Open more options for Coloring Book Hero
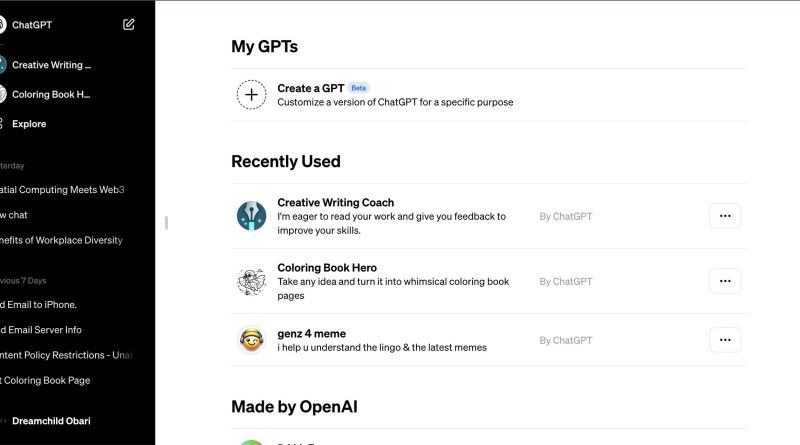This screenshot has width=800, height=445. pos(725,281)
